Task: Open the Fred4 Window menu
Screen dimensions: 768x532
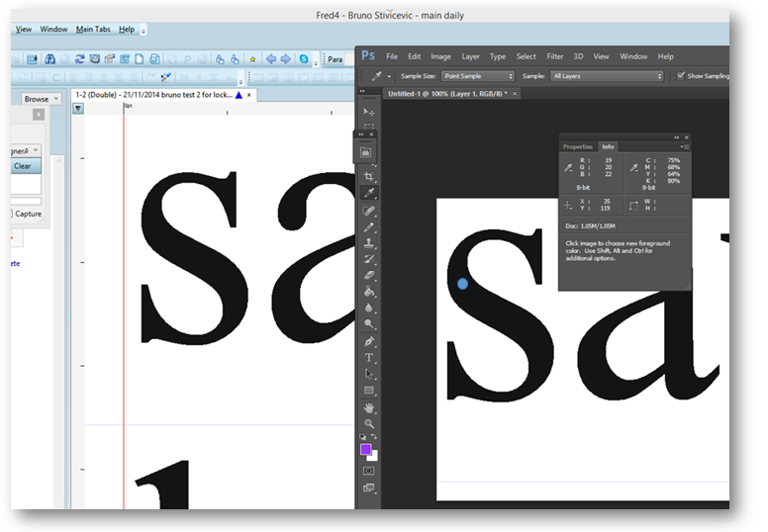Action: [x=53, y=30]
